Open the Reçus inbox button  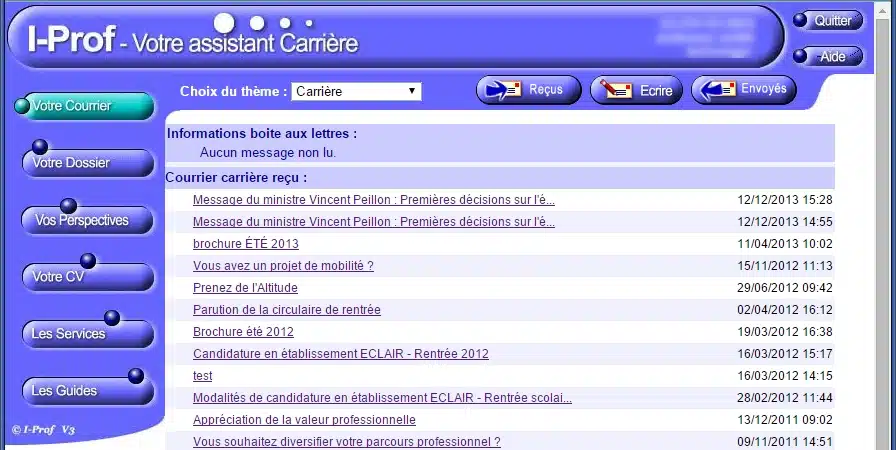(529, 90)
